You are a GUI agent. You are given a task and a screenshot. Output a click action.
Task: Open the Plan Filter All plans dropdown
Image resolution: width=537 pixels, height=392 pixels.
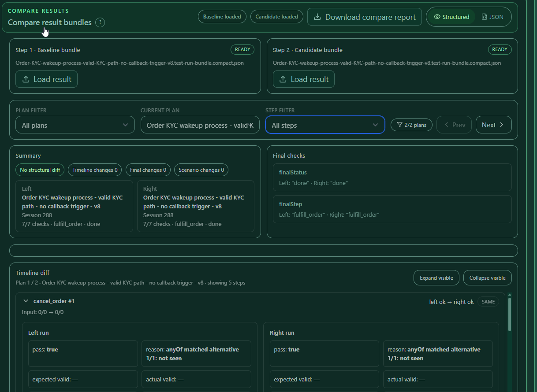(75, 125)
